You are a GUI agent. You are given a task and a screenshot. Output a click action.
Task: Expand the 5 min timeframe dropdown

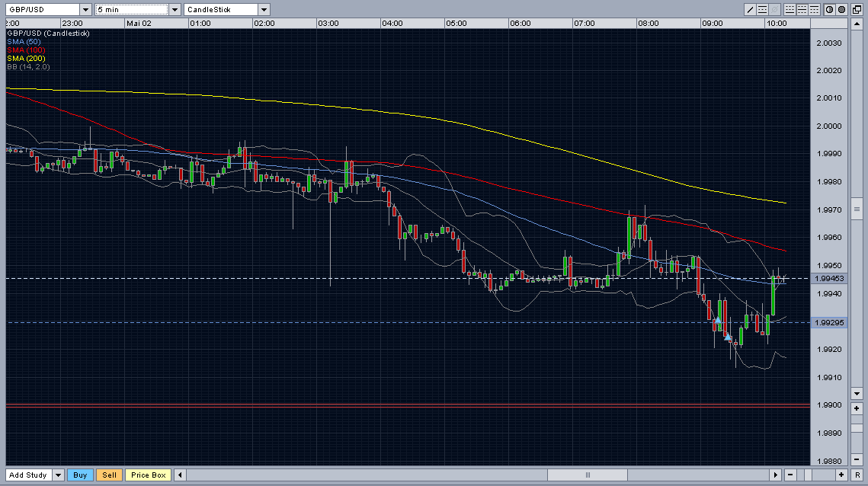coord(175,9)
